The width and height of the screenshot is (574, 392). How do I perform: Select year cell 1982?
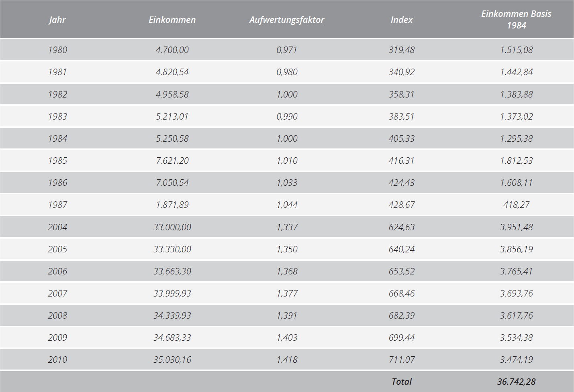click(57, 94)
